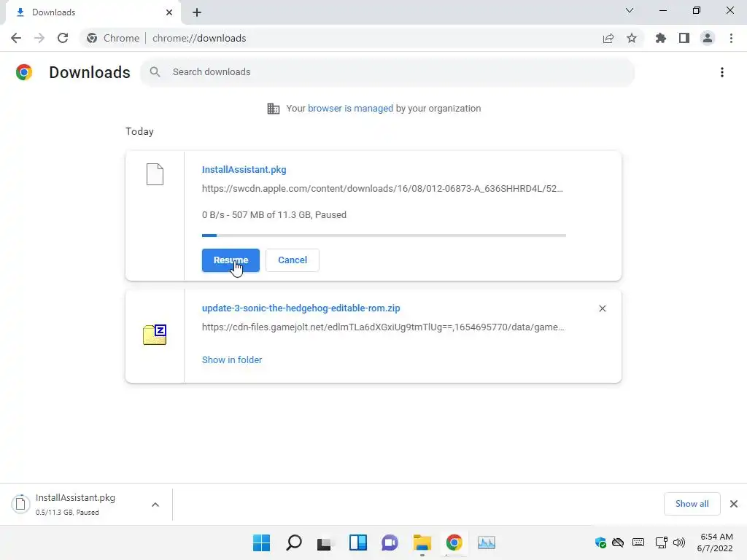Image resolution: width=747 pixels, height=560 pixels.
Task: Click the 'Today' date heading
Action: [139, 131]
